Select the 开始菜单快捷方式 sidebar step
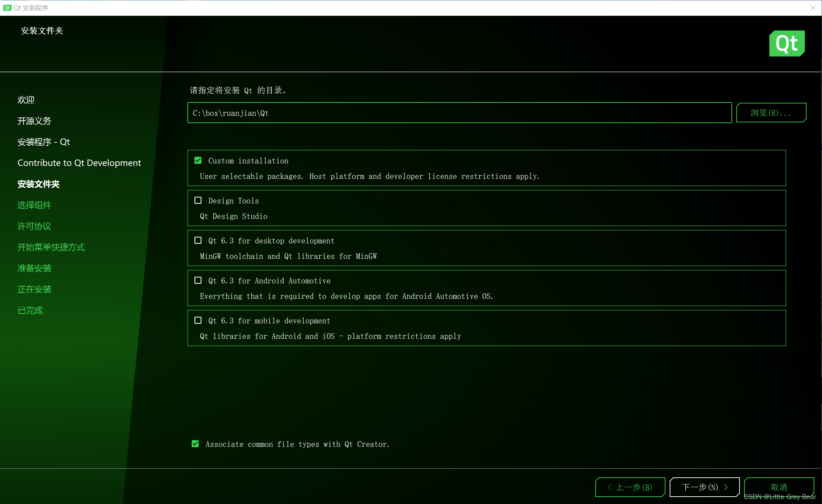Viewport: 822px width, 504px height. tap(51, 247)
